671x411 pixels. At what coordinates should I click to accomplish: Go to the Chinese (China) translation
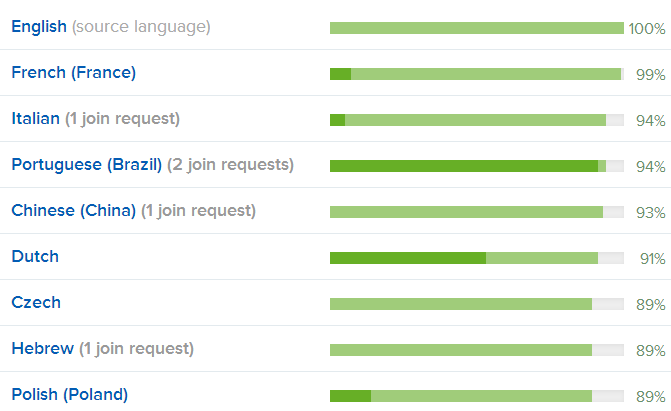(73, 210)
